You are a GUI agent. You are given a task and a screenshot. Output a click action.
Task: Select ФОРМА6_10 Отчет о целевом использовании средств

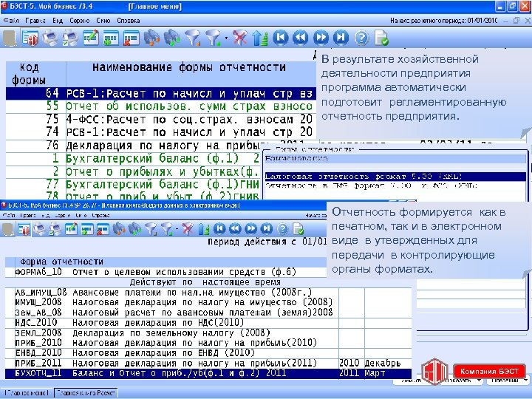166,272
